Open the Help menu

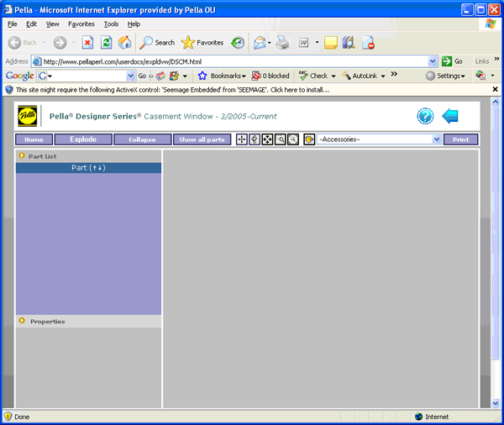(134, 24)
